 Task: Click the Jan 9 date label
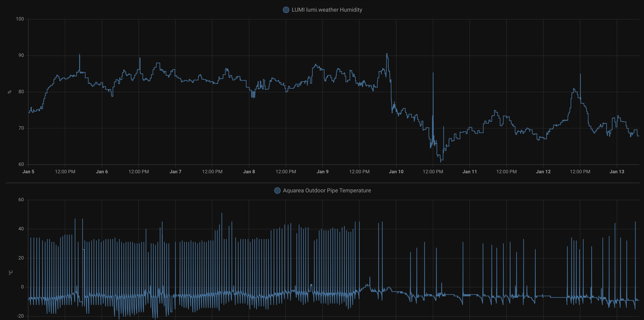point(322,172)
